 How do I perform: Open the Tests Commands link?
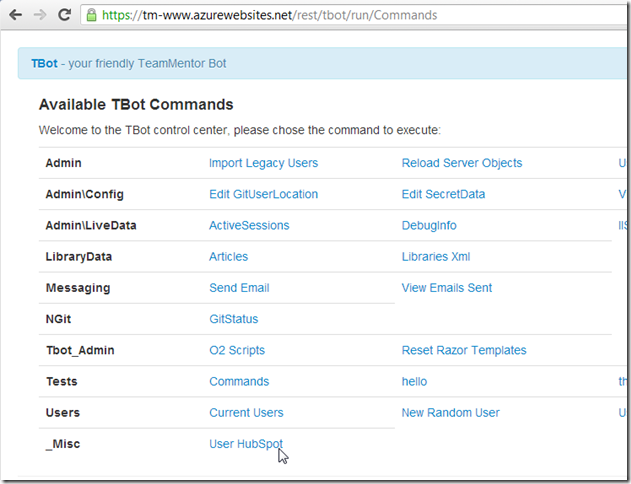239,381
